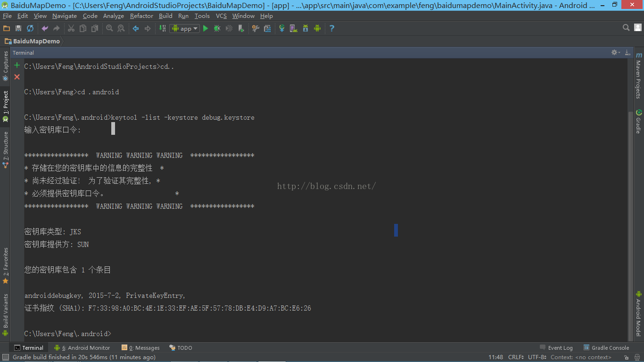The height and width of the screenshot is (362, 644).
Task: Toggle the Z: Structure side panel
Action: [5, 150]
